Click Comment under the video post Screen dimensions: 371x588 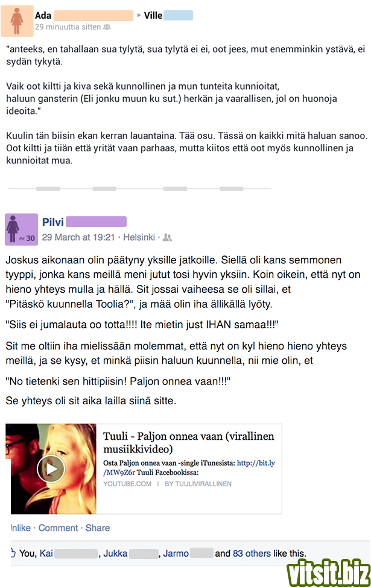coord(58,528)
